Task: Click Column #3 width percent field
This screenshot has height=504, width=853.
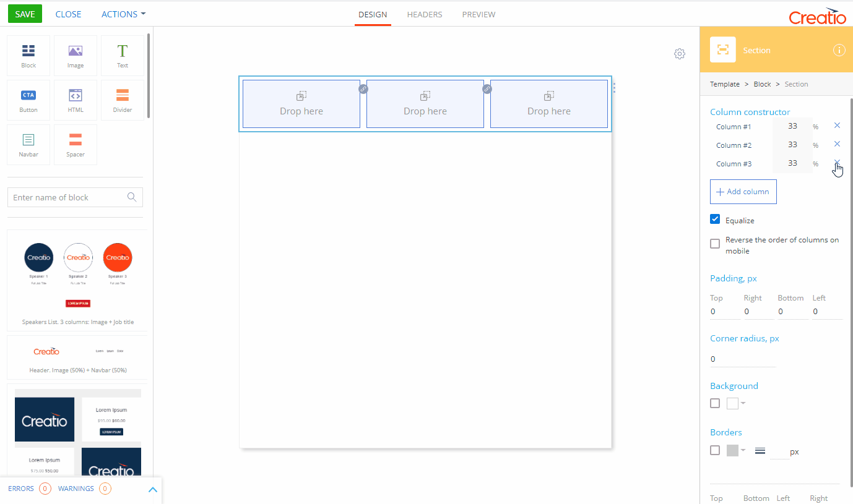Action: tap(792, 163)
